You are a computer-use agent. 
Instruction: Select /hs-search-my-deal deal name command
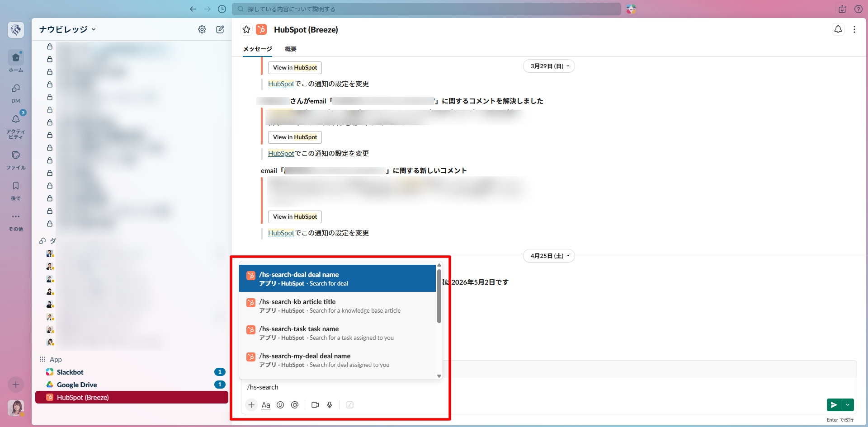tap(337, 360)
